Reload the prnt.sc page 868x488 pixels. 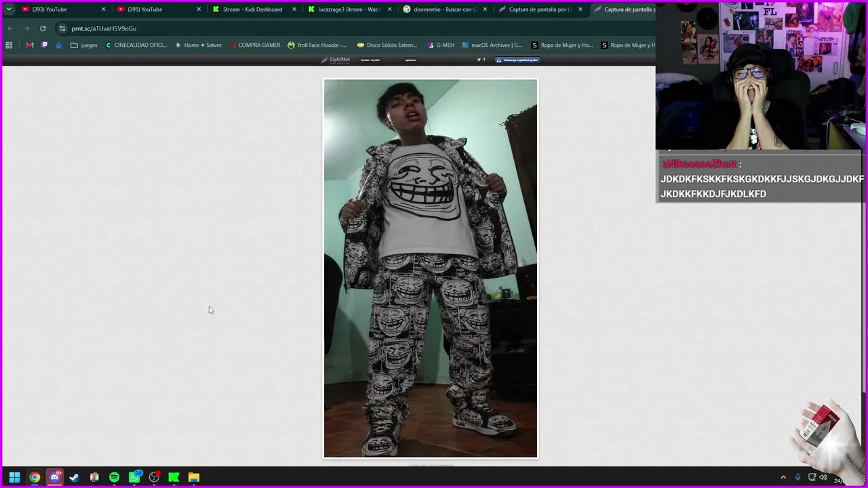[43, 28]
